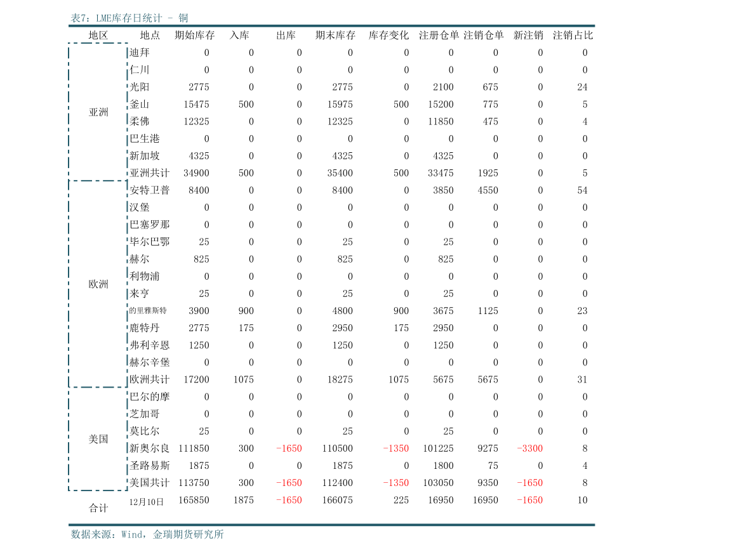Screen dimensions: 756x552
Task: Click the bottom-left -1650 value
Action: pyautogui.click(x=289, y=500)
